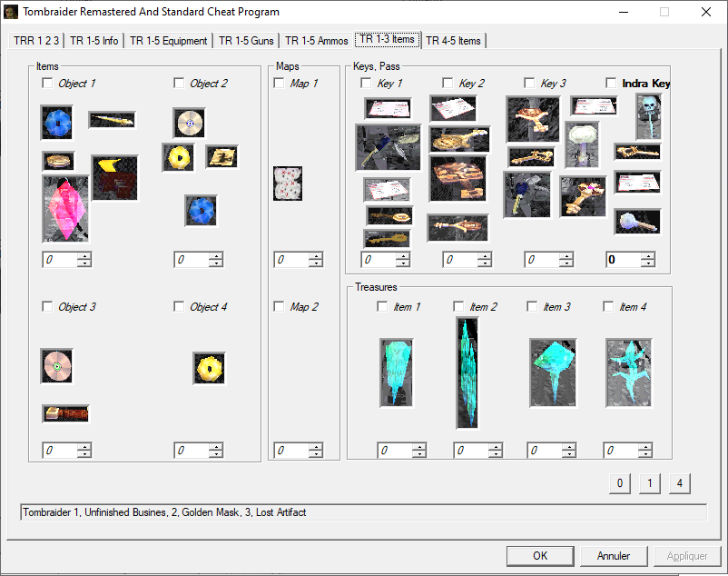Click the gold disc item under Object 1
728x576 pixels.
(x=58, y=161)
